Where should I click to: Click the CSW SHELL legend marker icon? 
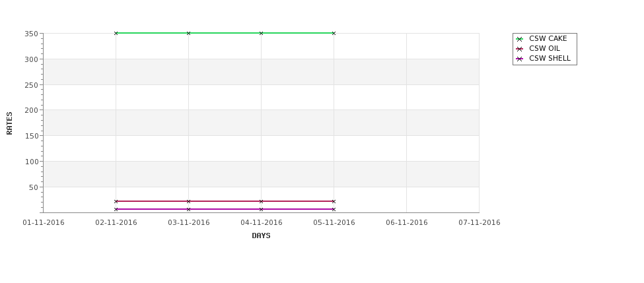[519, 59]
